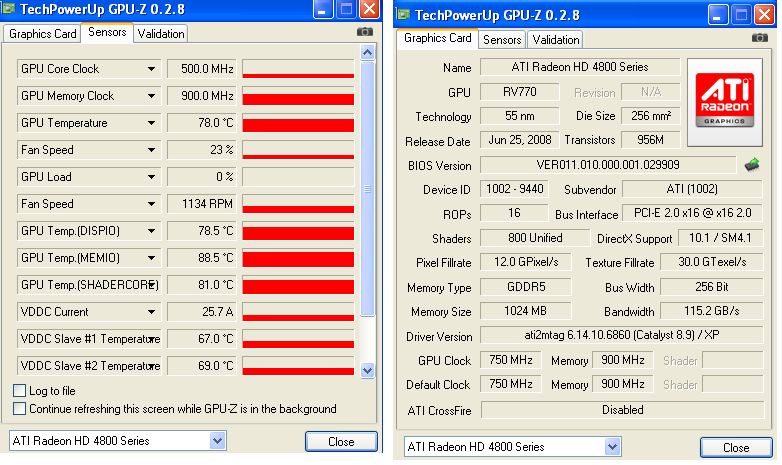Click the Bandwidth value 115.2 GB/s
The image size is (782, 465).
coord(712,311)
